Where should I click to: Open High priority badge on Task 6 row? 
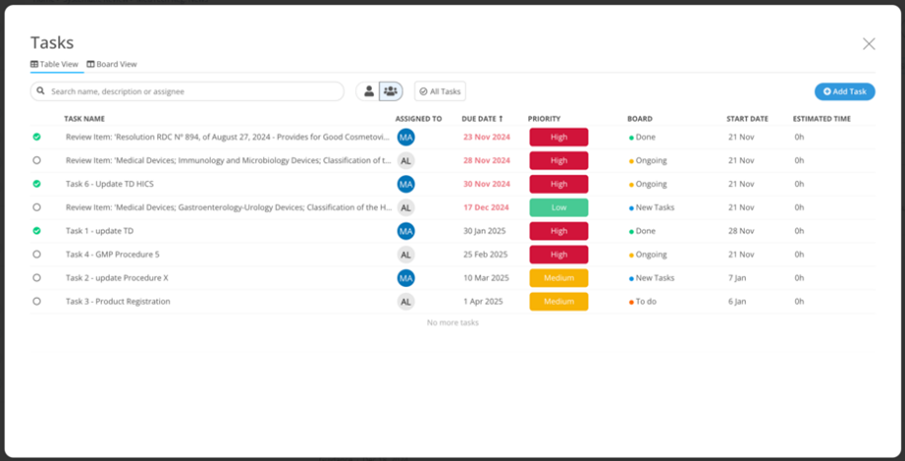[559, 184]
